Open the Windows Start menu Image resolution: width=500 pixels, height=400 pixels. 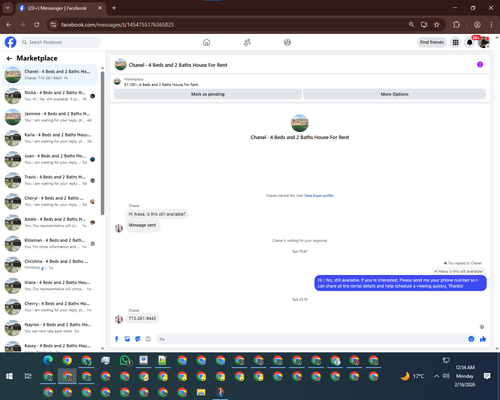pos(9,376)
